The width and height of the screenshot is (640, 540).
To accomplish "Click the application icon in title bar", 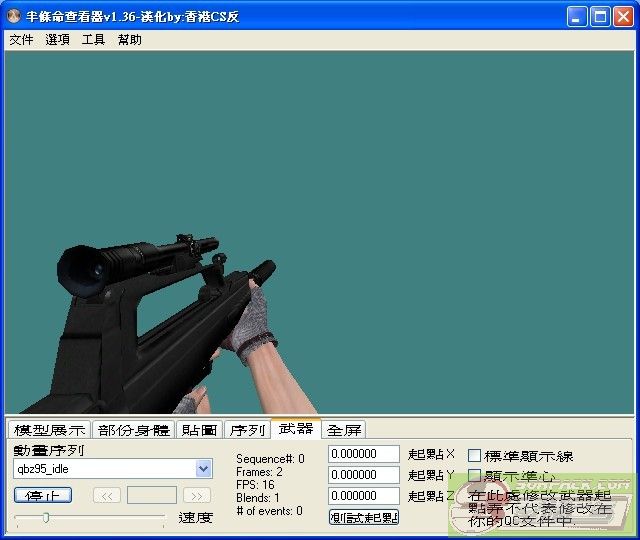I will click(x=14, y=17).
